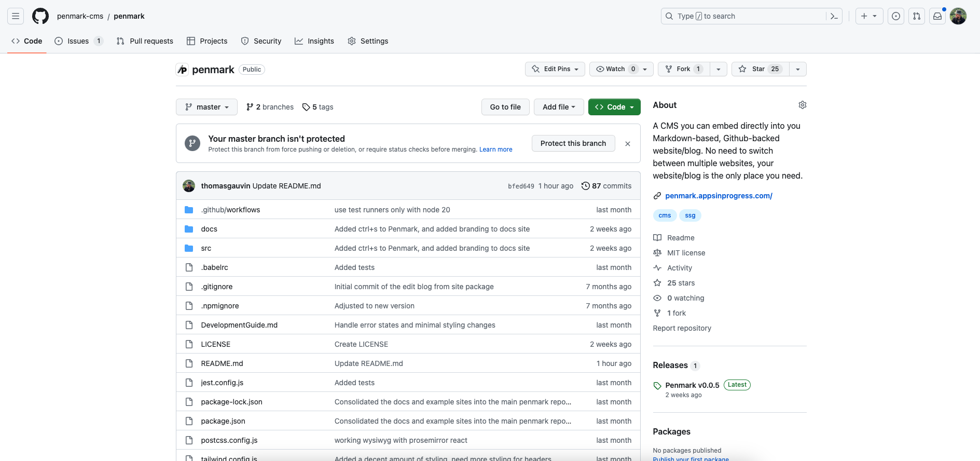Open penmark.appsinprogress.com link
This screenshot has height=461, width=980.
click(x=719, y=196)
